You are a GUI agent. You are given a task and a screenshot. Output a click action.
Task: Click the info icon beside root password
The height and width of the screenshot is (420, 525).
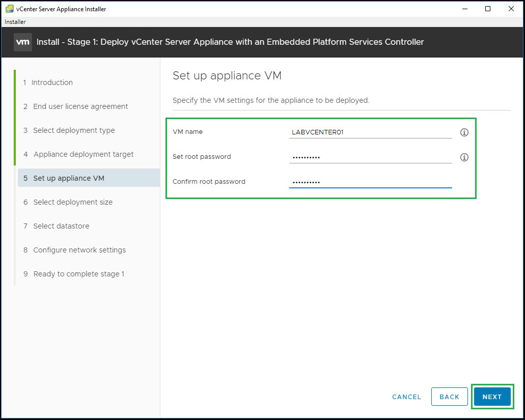pyautogui.click(x=464, y=157)
